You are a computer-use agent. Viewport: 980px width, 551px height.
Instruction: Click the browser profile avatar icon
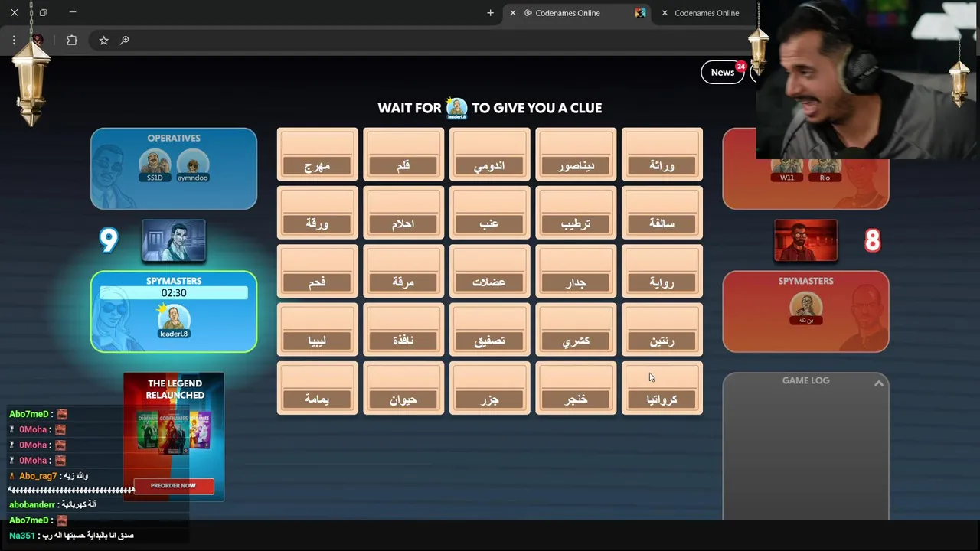click(x=37, y=41)
